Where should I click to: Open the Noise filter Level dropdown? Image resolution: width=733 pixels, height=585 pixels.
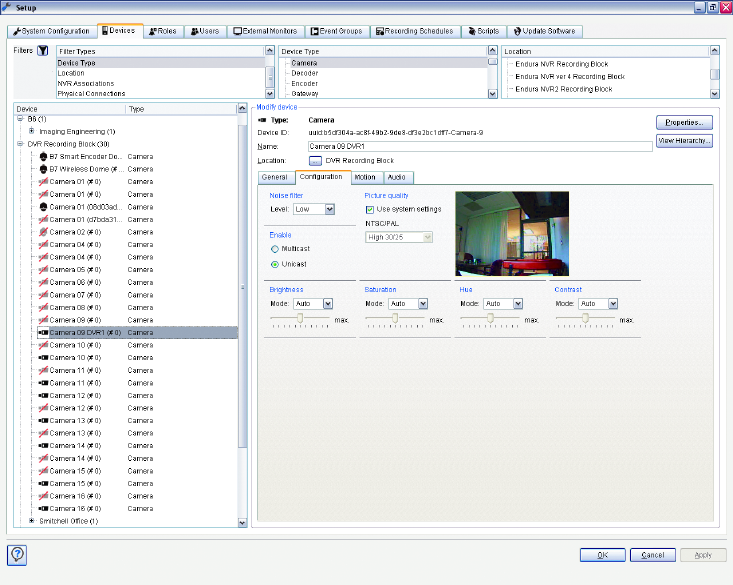(329, 209)
